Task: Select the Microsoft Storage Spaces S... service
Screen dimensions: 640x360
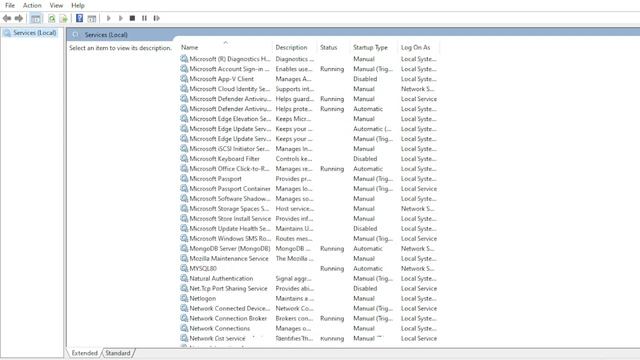Action: click(x=230, y=209)
